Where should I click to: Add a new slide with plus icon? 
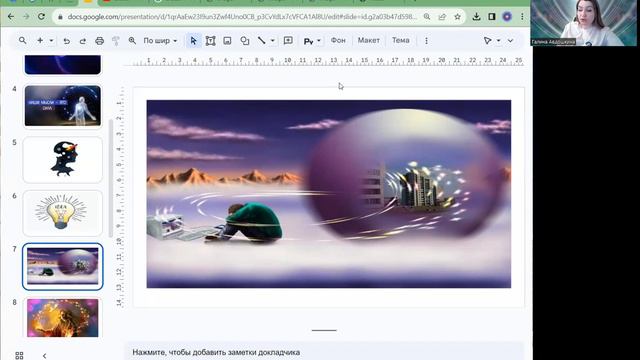pyautogui.click(x=40, y=40)
